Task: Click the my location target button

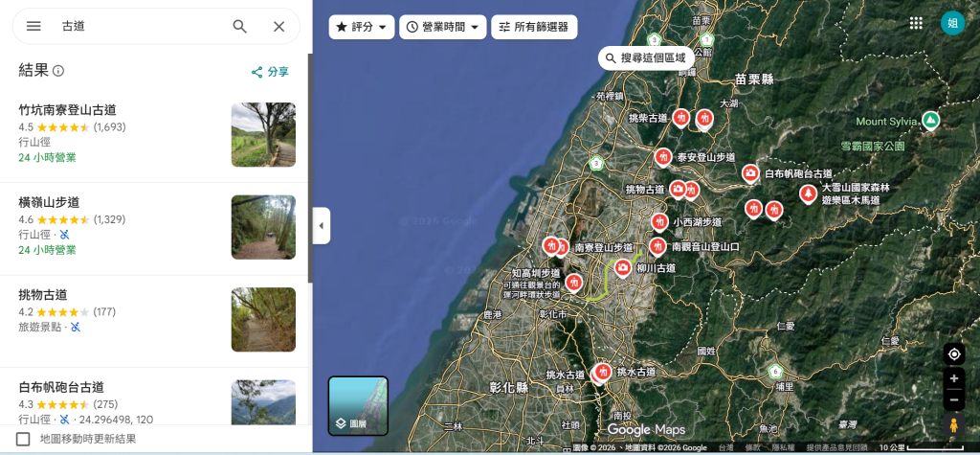Action: tap(953, 353)
